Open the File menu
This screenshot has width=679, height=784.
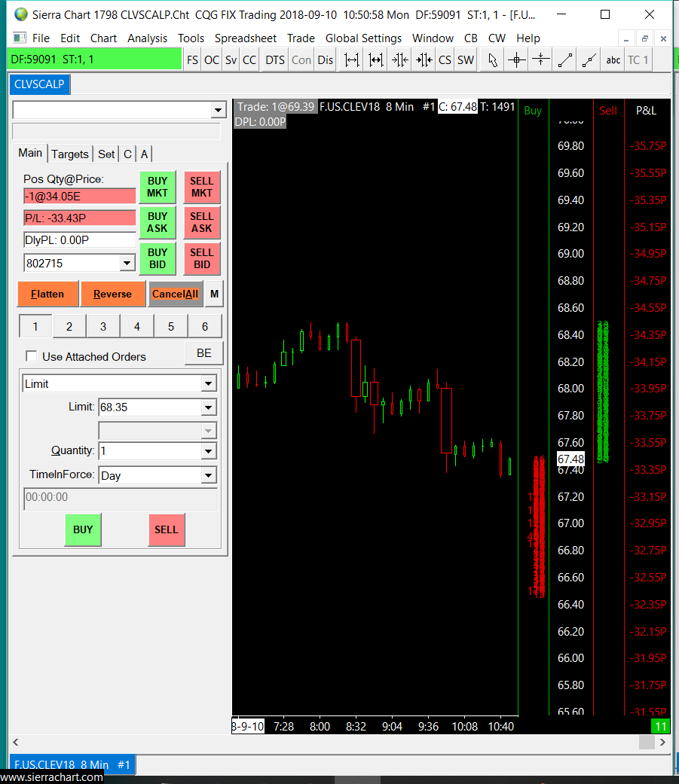(41, 38)
